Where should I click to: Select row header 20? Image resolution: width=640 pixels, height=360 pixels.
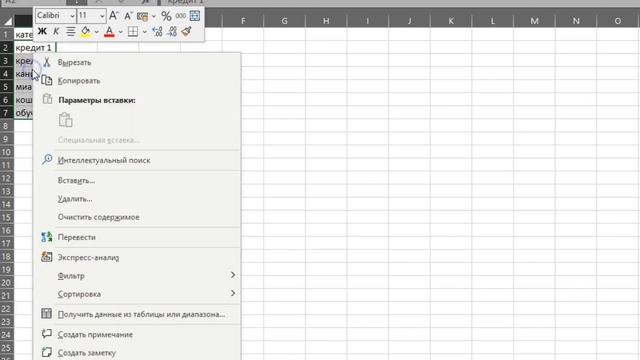tap(7, 283)
